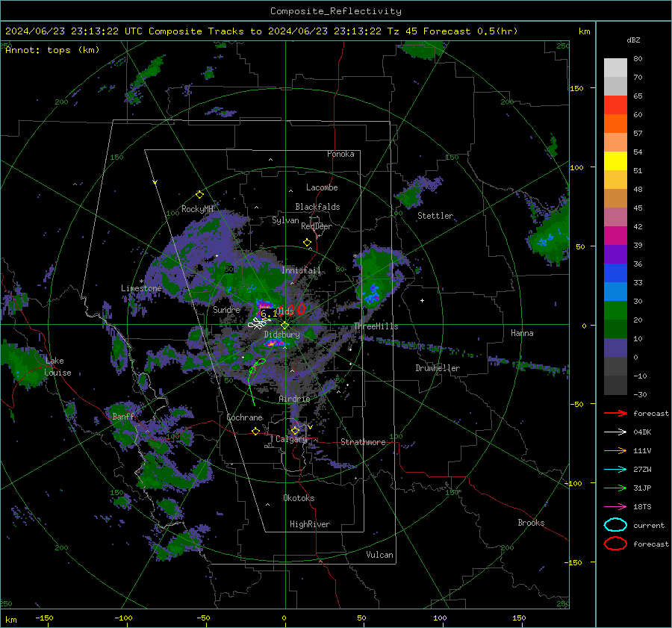Click the Brooks city label
This screenshot has width=672, height=628.
pos(531,523)
